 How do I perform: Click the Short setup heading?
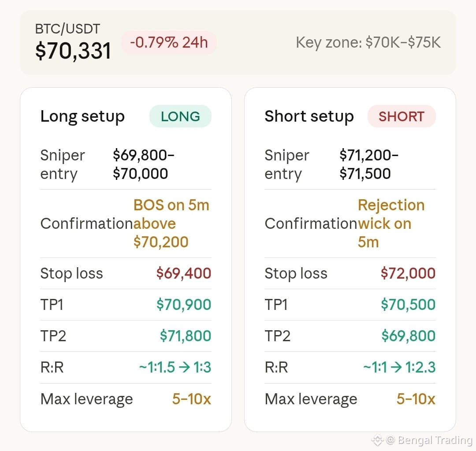click(x=309, y=116)
